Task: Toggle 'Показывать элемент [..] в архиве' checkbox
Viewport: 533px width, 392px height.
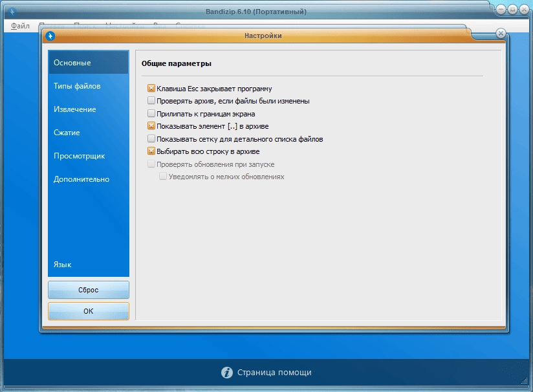Action: tap(151, 125)
